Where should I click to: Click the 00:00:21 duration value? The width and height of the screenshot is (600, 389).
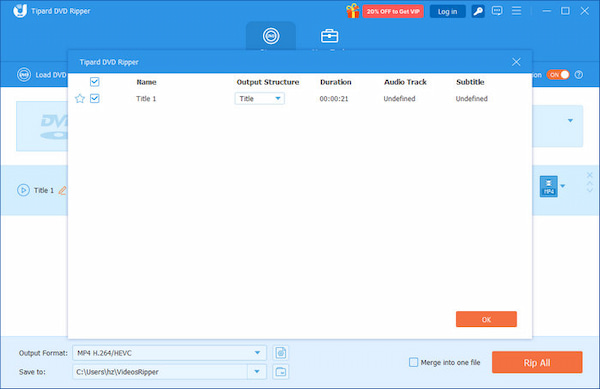coord(334,99)
